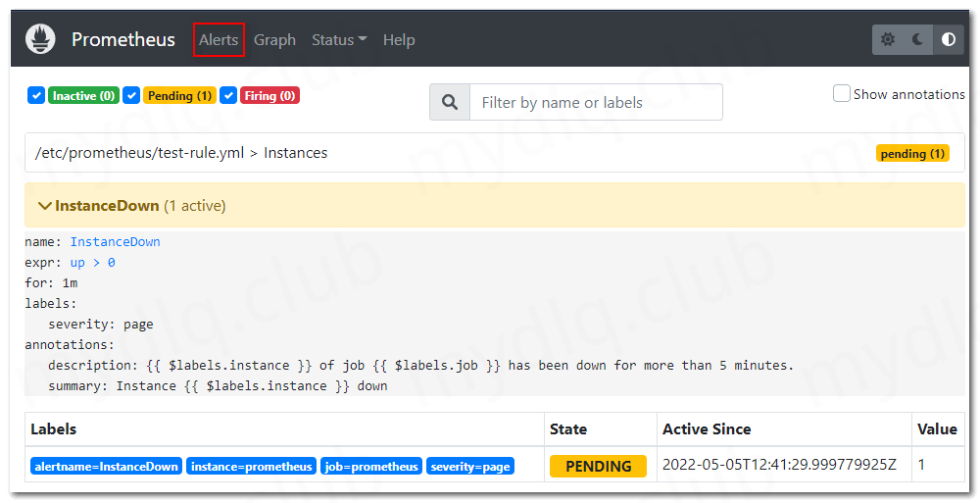
Task: Click the instance=prometheus label
Action: (251, 467)
